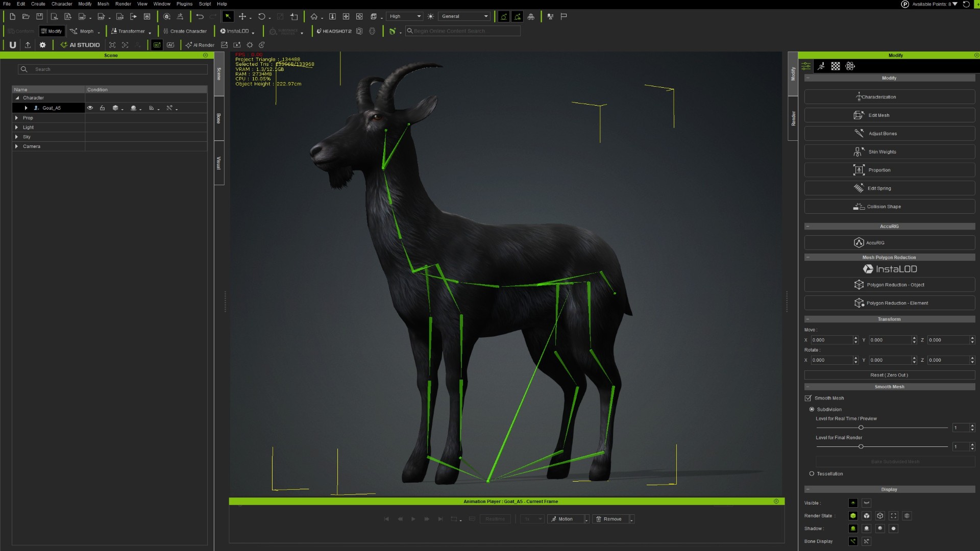The height and width of the screenshot is (551, 980).
Task: Collapse the Character tree group
Action: point(17,98)
